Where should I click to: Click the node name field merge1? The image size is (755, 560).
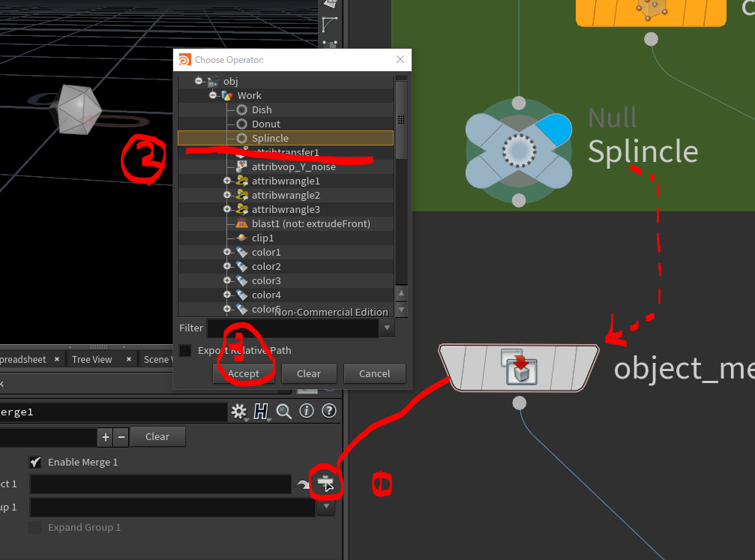click(114, 412)
